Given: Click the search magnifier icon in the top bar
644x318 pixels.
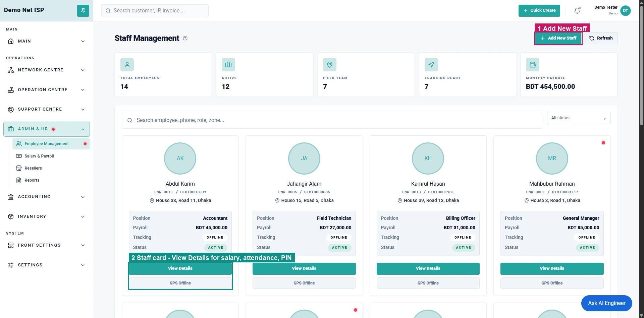Looking at the screenshot, I should (x=108, y=11).
